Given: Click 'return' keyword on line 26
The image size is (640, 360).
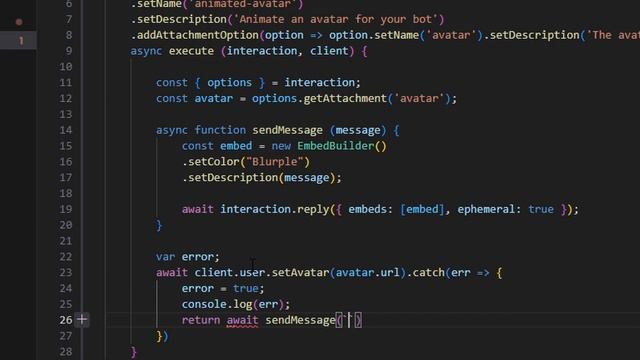Looking at the screenshot, I should [x=201, y=320].
